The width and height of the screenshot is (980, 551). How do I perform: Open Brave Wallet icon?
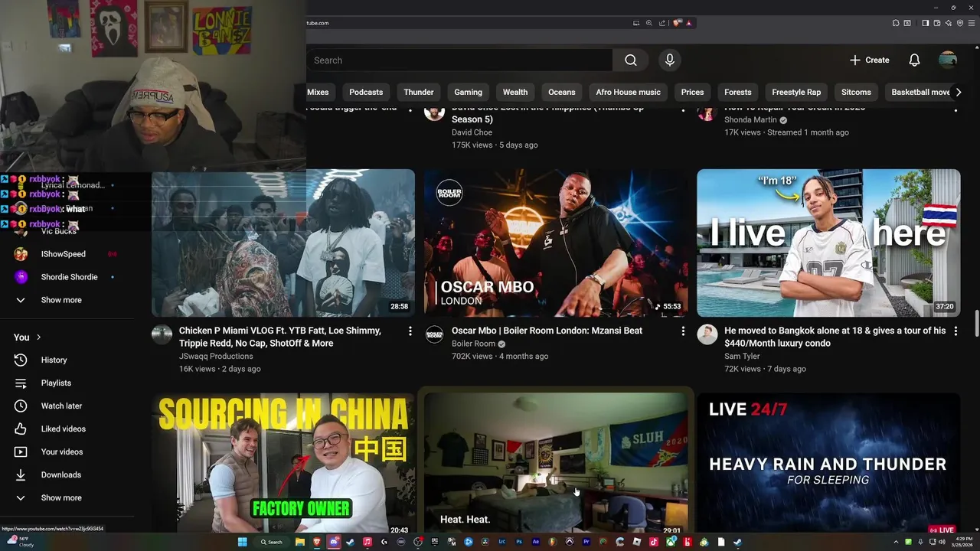point(936,23)
